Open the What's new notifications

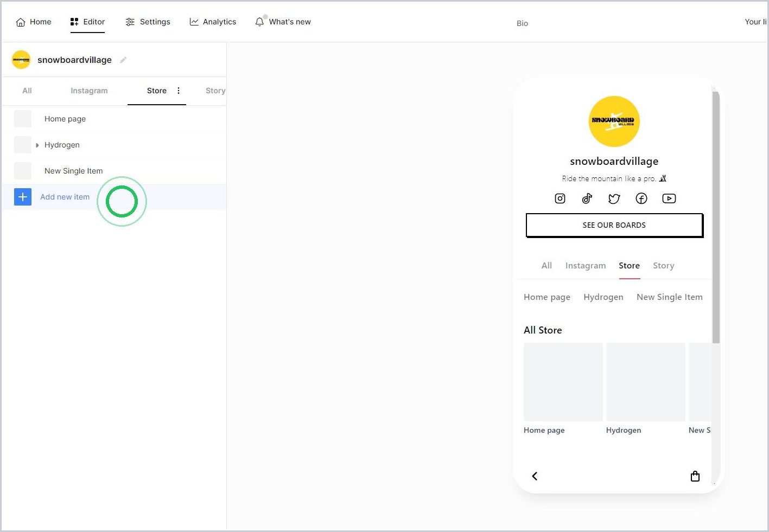pyautogui.click(x=283, y=22)
